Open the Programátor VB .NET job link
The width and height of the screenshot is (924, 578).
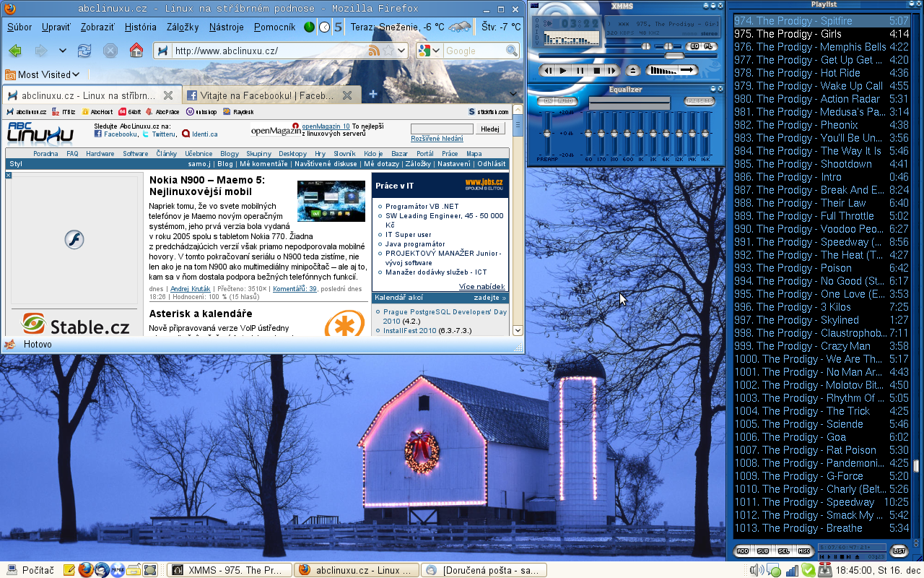422,207
